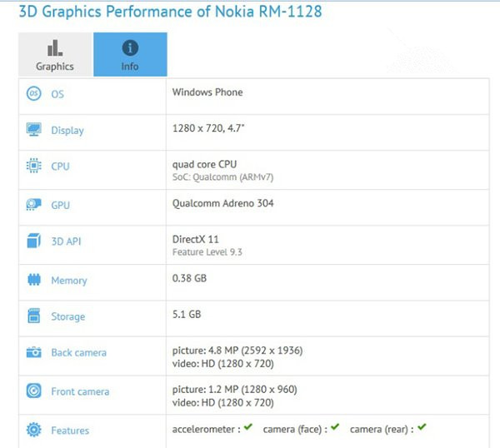Click the 3D API cube icon
This screenshot has width=500, height=448.
[x=33, y=241]
